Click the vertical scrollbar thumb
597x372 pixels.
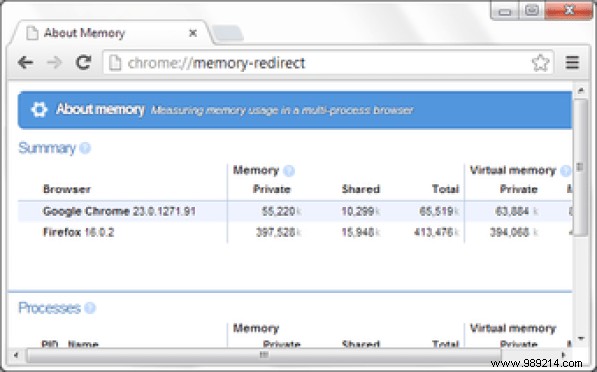581,168
